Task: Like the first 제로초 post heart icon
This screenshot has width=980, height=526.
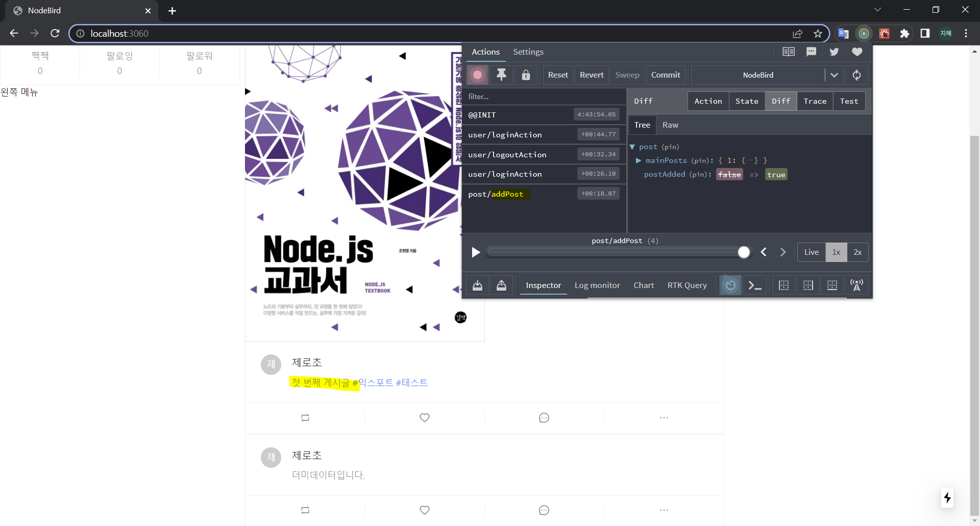Action: point(425,418)
